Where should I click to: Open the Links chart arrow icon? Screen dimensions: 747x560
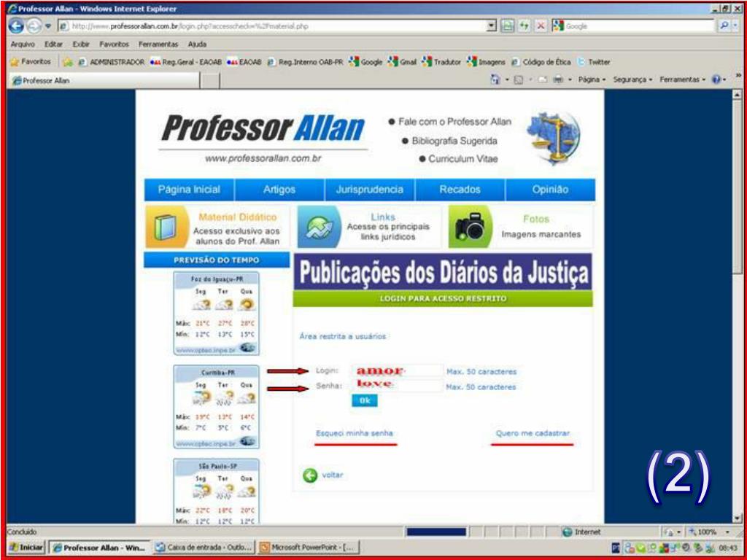(319, 227)
